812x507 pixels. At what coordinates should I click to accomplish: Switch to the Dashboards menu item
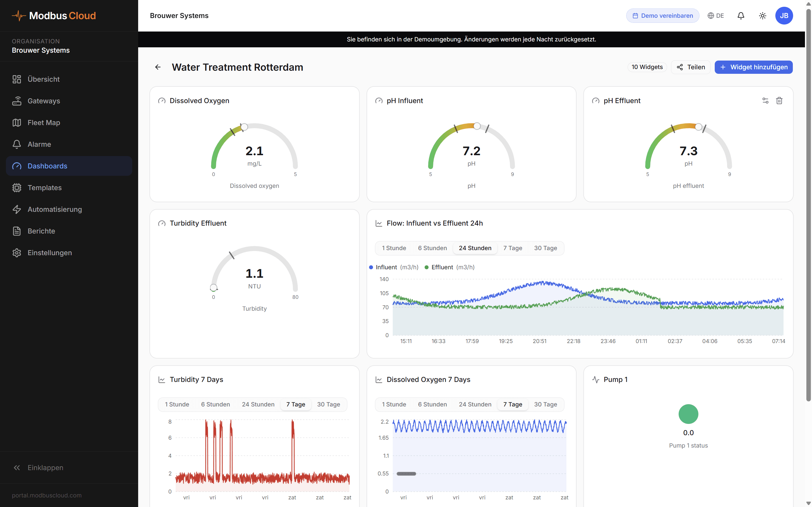pyautogui.click(x=47, y=166)
